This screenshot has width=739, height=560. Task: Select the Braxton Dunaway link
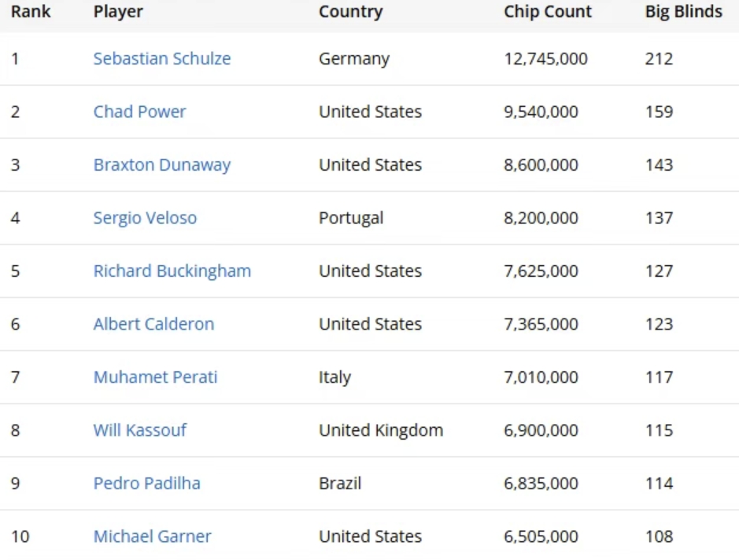coord(162,165)
